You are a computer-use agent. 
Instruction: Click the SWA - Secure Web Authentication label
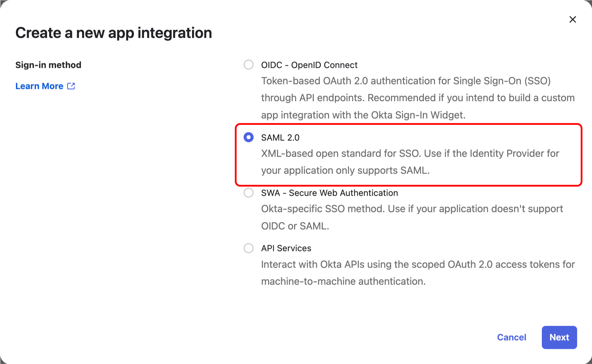[x=329, y=193]
